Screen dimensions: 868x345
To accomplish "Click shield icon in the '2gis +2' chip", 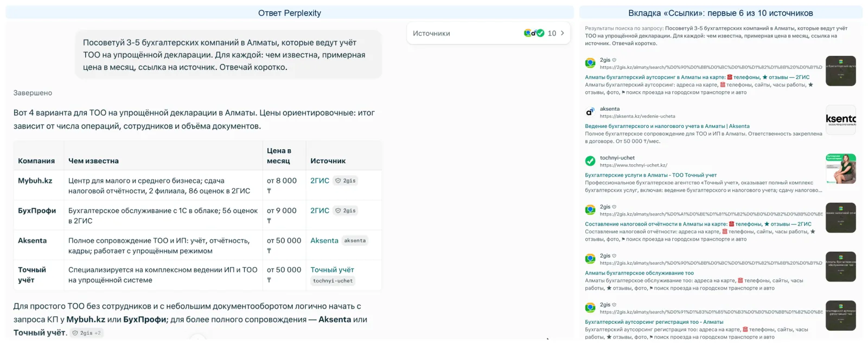I will click(x=75, y=333).
